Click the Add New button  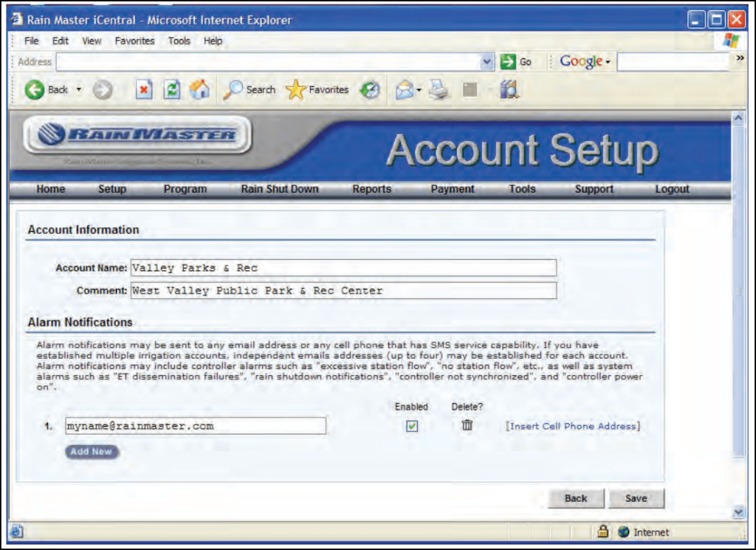click(x=92, y=451)
